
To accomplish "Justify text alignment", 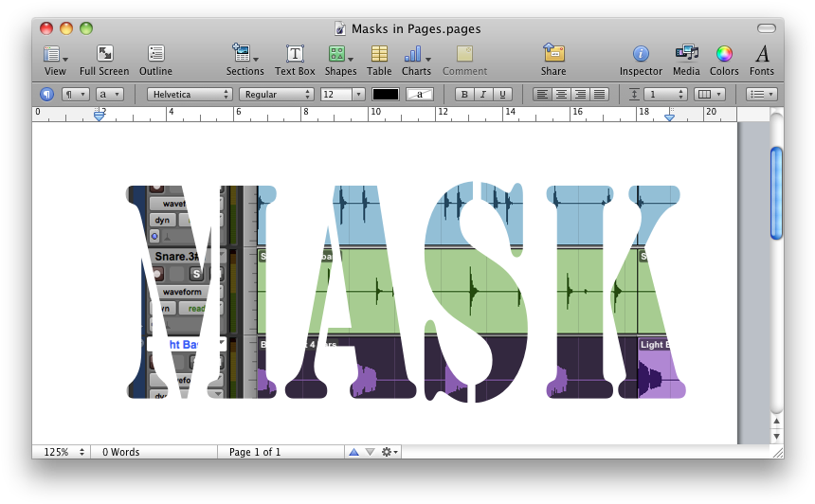I will click(x=599, y=94).
